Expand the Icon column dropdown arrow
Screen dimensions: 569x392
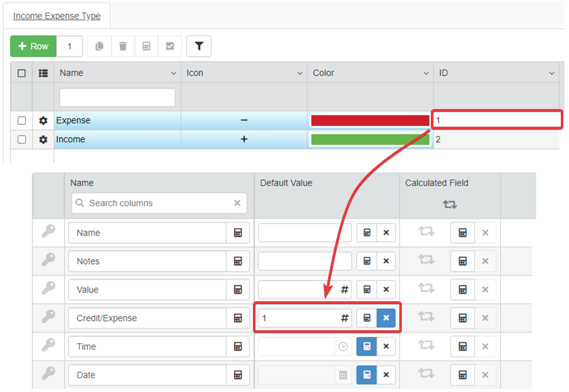[300, 74]
